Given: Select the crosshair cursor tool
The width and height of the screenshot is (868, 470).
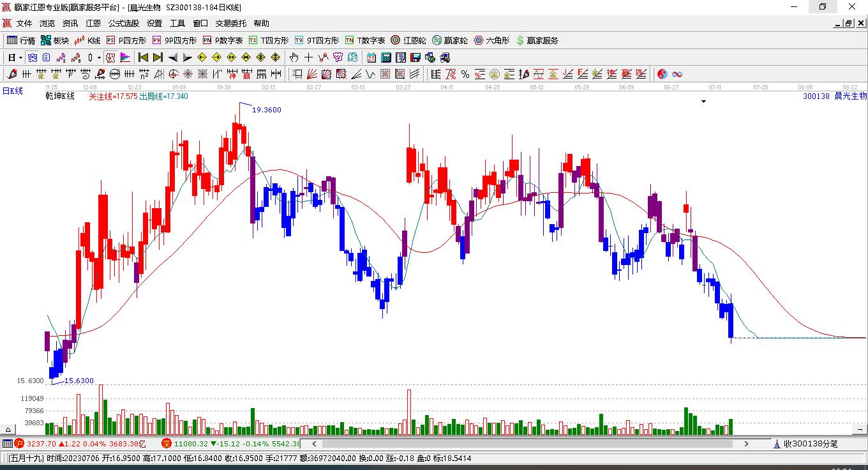Looking at the screenshot, I should coord(308,57).
